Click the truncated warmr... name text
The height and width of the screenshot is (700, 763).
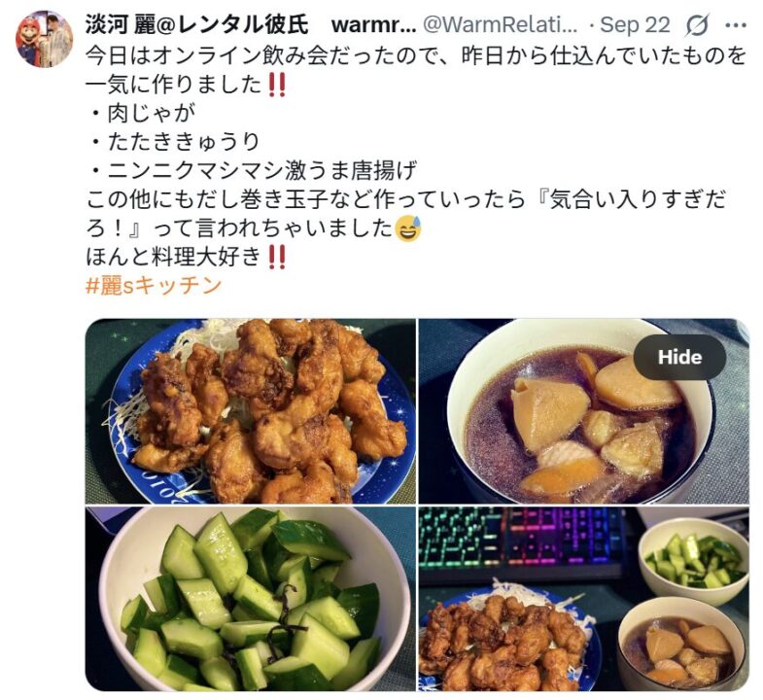pos(373,24)
